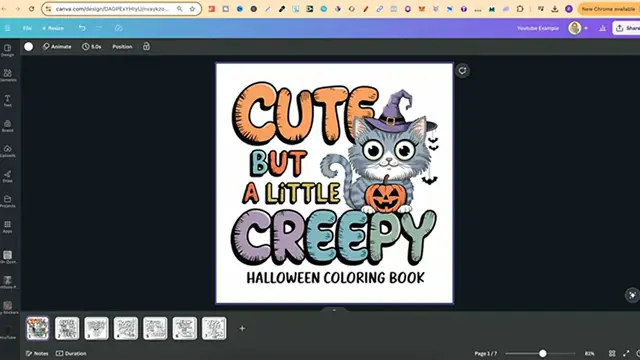This screenshot has width=640, height=360.
Task: Open the 5.0s page timing control
Action: pos(91,47)
